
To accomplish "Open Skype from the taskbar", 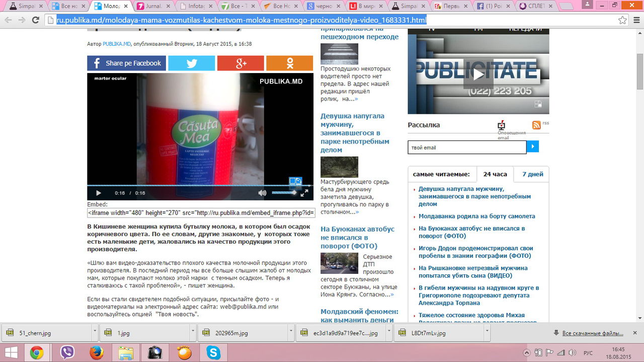I will 213,352.
